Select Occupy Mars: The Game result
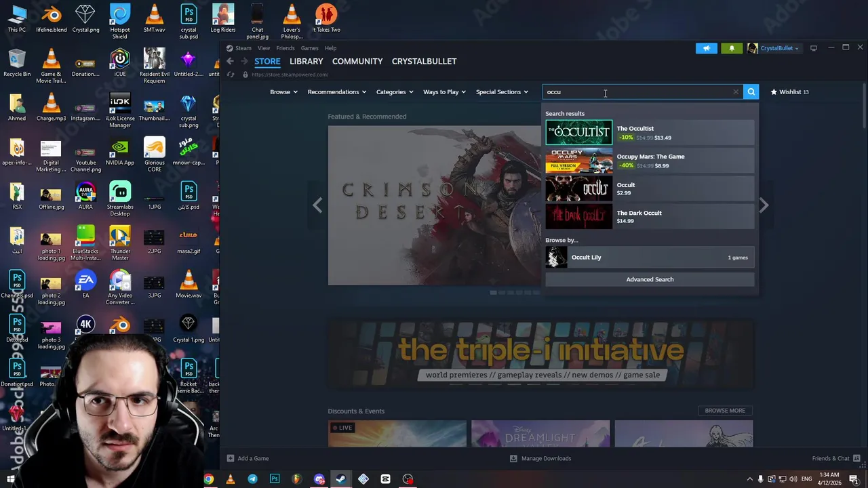868x488 pixels. (650, 161)
